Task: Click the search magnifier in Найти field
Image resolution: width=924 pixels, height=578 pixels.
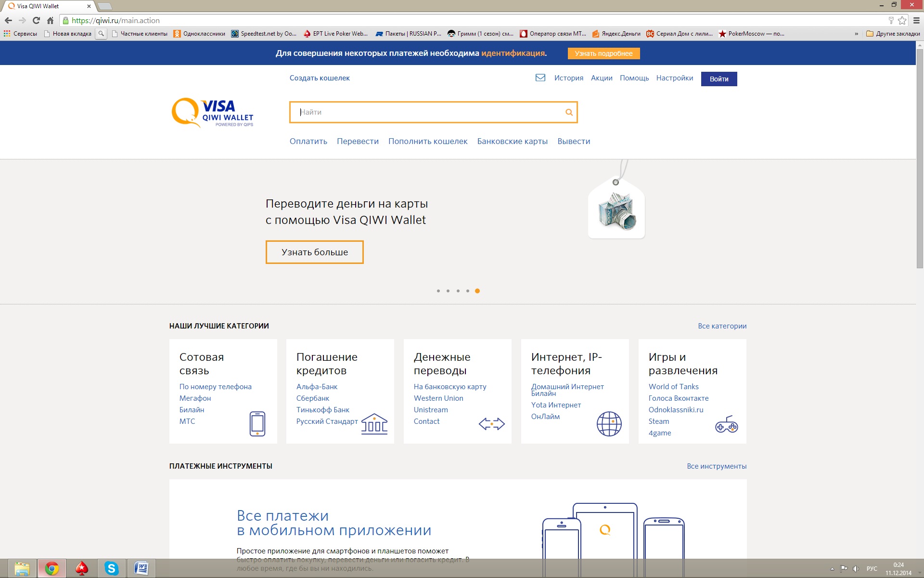Action: 569,112
